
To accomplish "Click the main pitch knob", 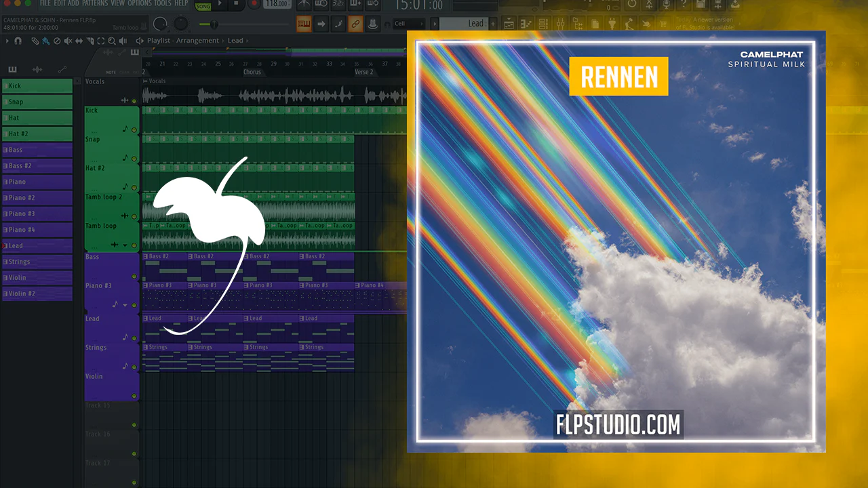I will [181, 24].
